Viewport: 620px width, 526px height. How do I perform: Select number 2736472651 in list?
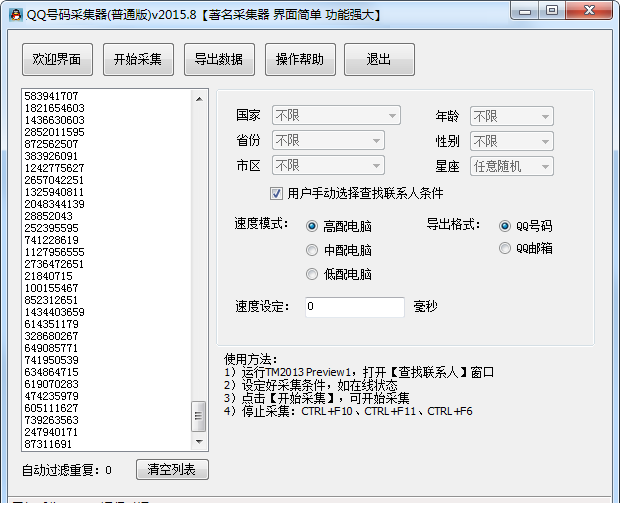click(55, 264)
